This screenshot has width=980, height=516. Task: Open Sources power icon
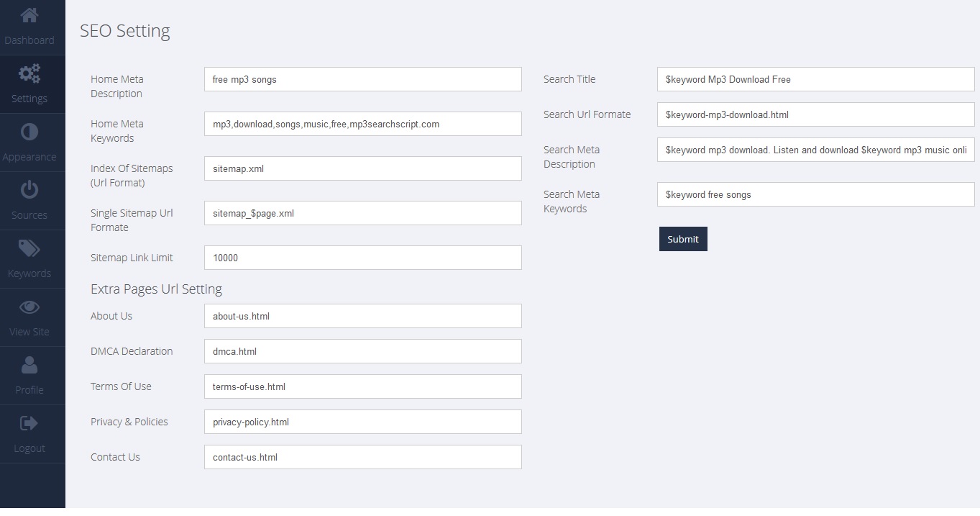pyautogui.click(x=29, y=190)
